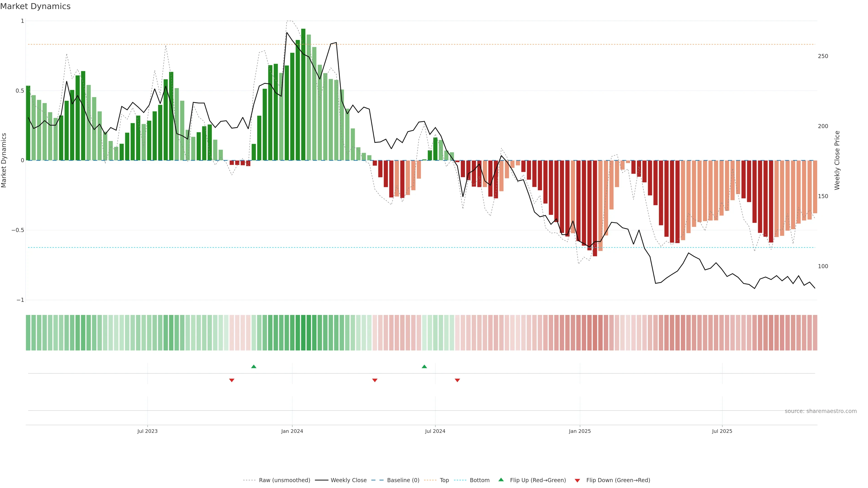Screen dimensions: 868x488
Task: Click the red Flip Down marker before Jul 2024
Action: coord(375,380)
